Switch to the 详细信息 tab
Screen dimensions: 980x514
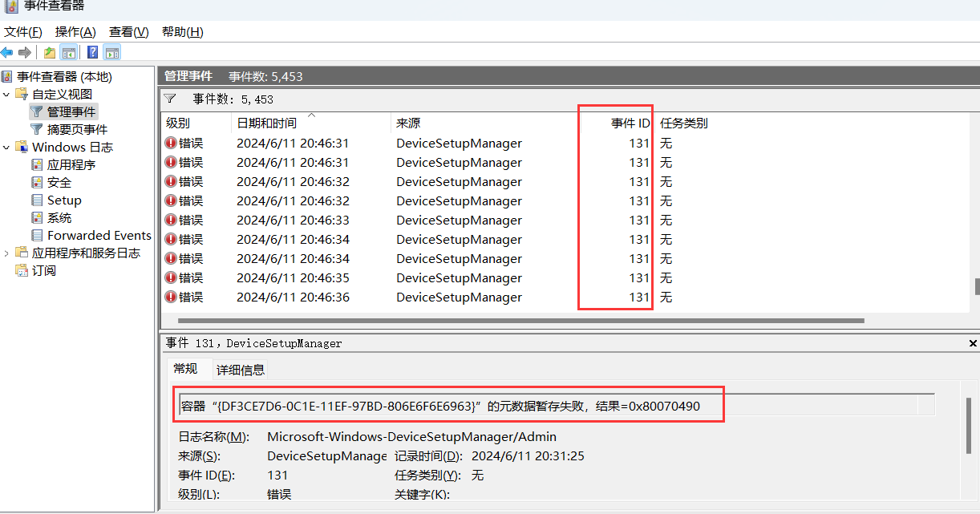[x=241, y=370]
